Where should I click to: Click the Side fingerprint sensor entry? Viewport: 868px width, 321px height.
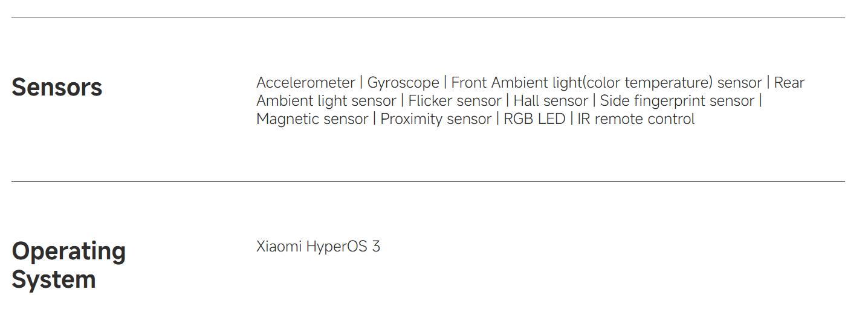point(677,100)
